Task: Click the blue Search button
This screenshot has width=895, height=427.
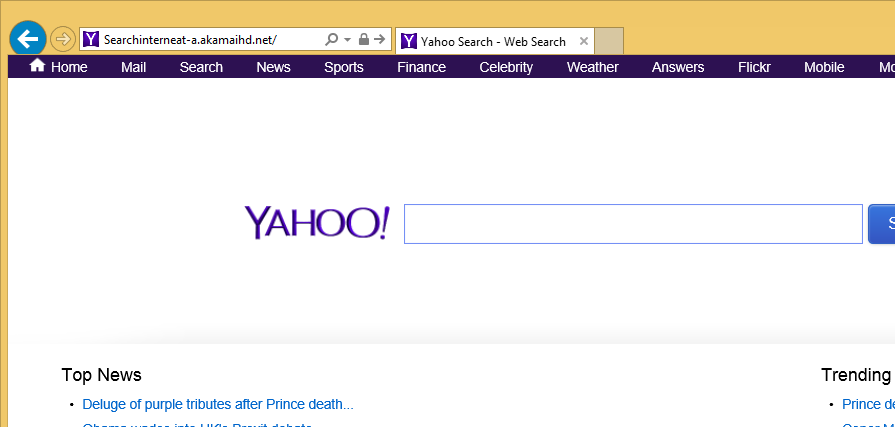Action: point(882,224)
